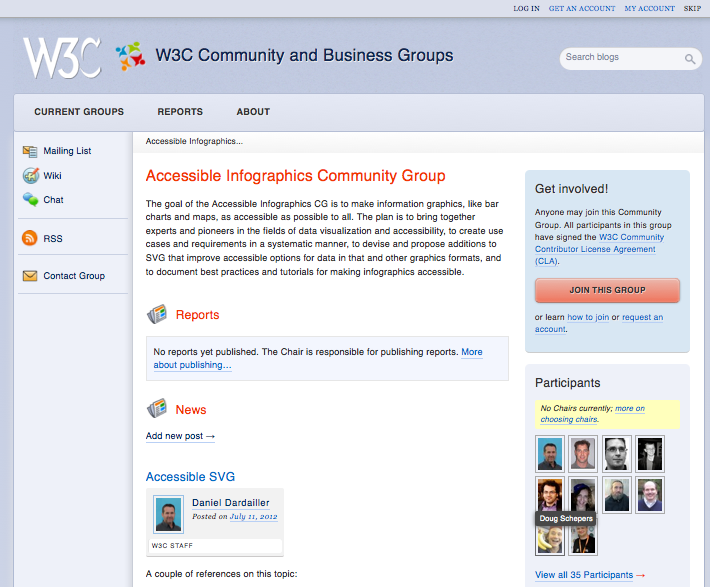View all 35 Participants link
710x587 pixels.
point(589,575)
